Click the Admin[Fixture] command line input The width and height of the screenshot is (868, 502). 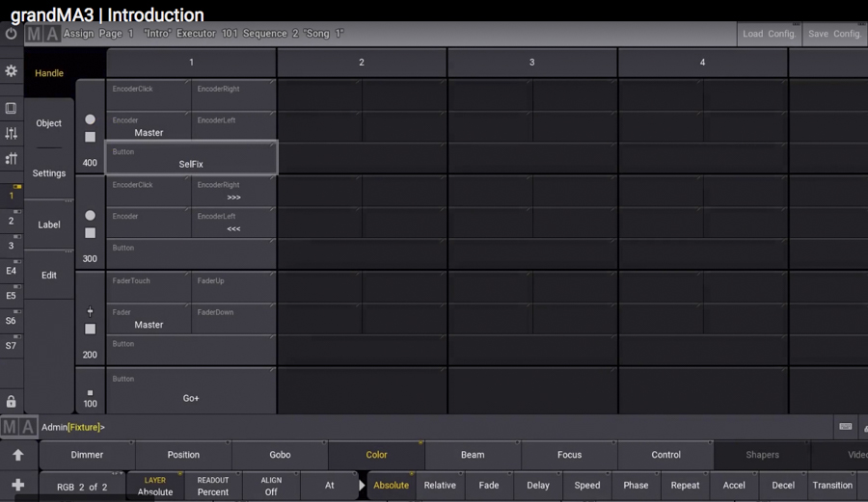coord(437,427)
